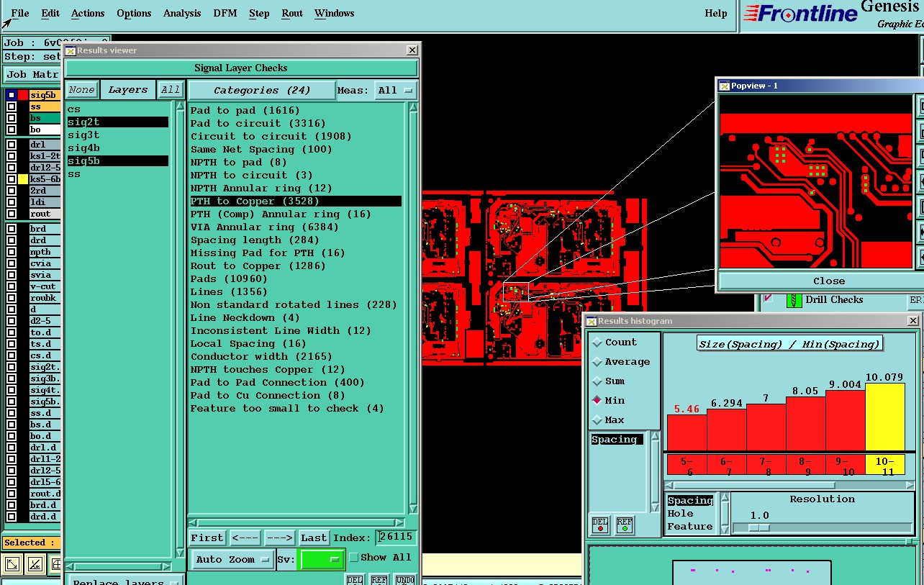Click the red 5-6 histogram range cell
The width and height of the screenshot is (924, 585).
[x=687, y=465]
